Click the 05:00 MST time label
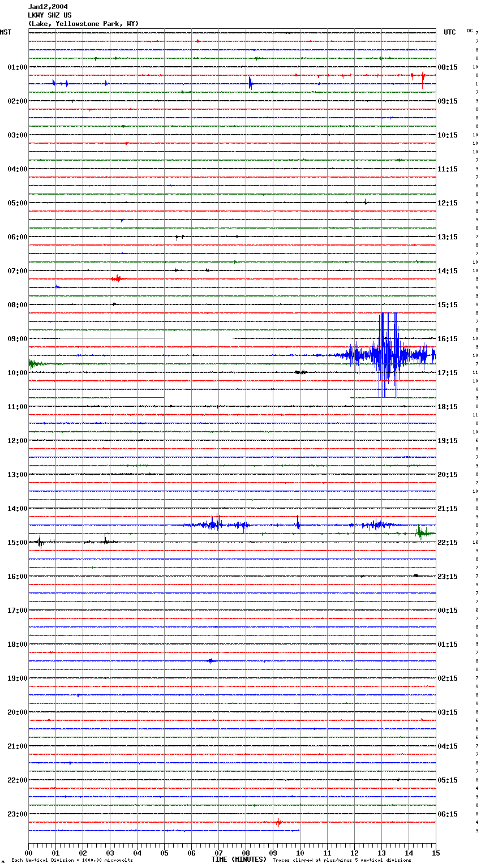 click(x=18, y=203)
